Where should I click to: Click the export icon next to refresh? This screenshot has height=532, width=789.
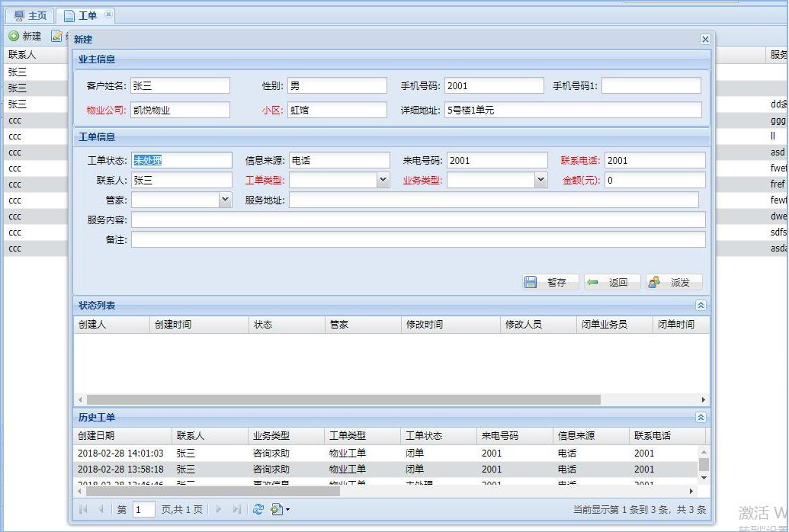pos(276,509)
